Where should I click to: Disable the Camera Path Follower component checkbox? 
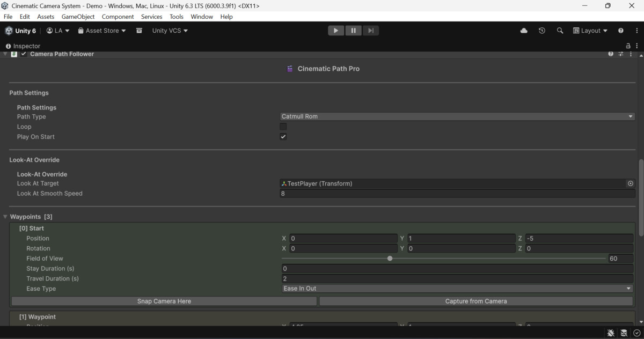[24, 54]
